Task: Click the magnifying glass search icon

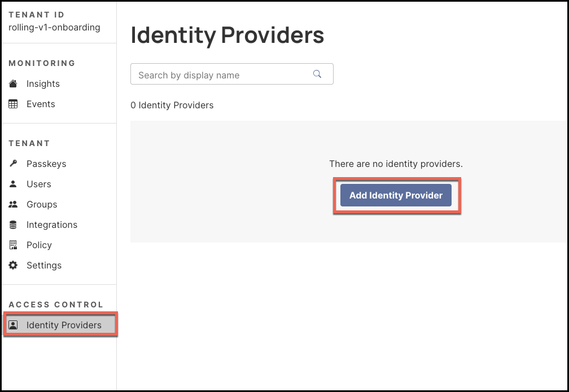Action: [x=317, y=74]
